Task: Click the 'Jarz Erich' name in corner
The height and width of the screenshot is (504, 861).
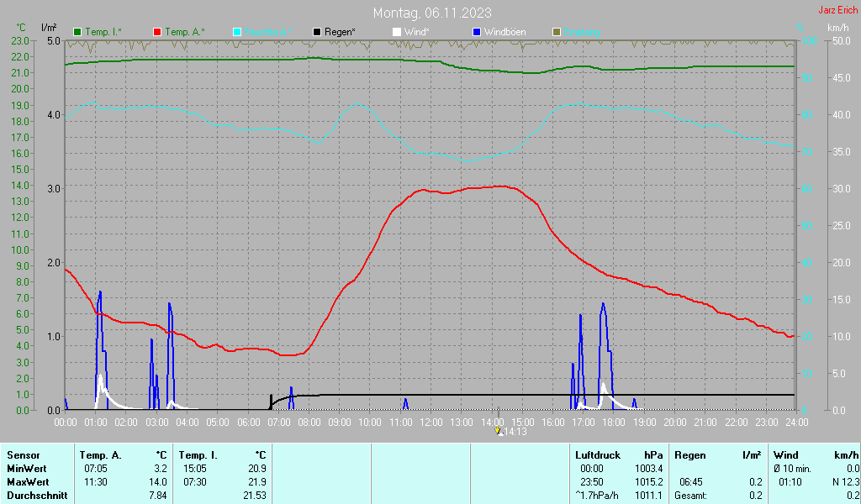Action: 837,10
